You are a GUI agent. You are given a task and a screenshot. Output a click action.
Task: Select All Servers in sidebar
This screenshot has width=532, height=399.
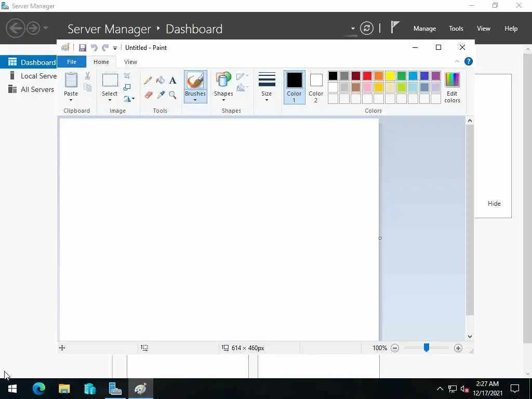tap(29, 89)
